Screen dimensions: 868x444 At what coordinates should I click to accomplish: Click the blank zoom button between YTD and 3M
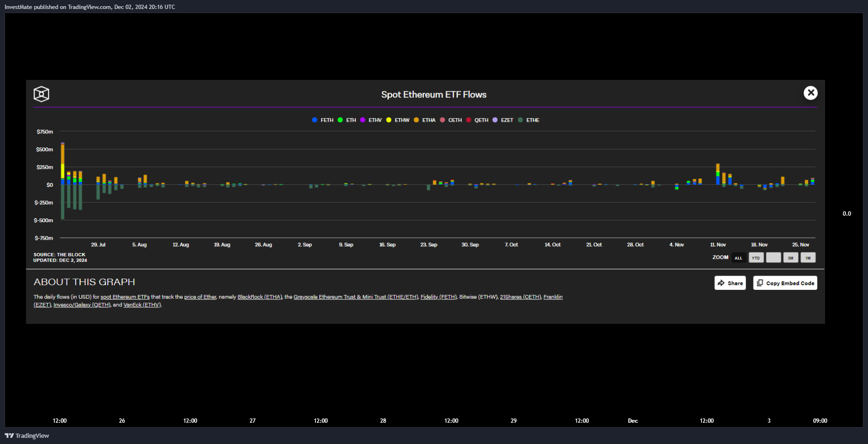(x=773, y=258)
